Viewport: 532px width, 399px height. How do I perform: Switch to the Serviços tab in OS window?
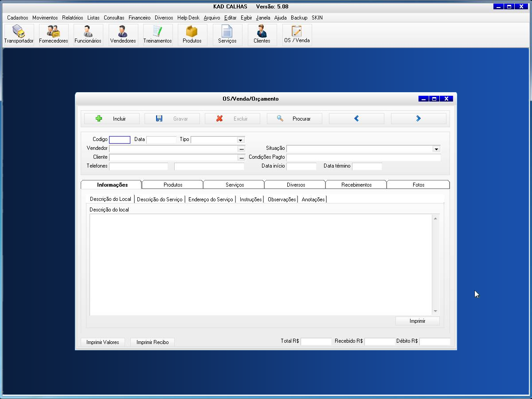pos(235,185)
